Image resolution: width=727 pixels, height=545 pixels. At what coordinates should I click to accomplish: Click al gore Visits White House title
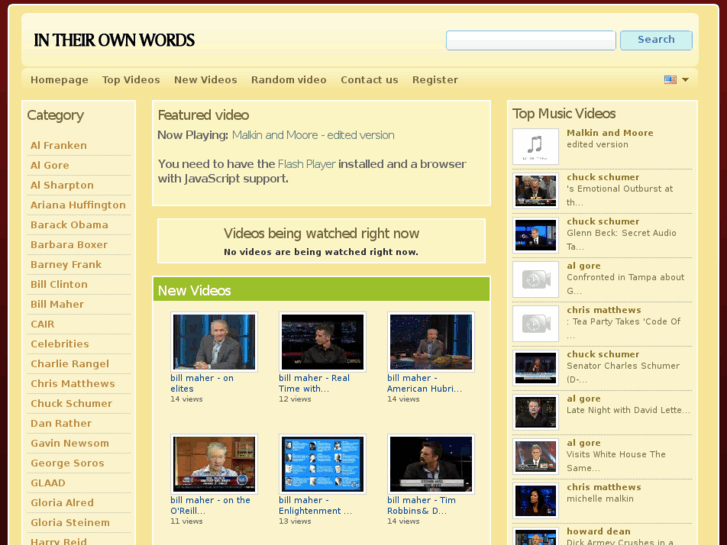click(x=583, y=443)
